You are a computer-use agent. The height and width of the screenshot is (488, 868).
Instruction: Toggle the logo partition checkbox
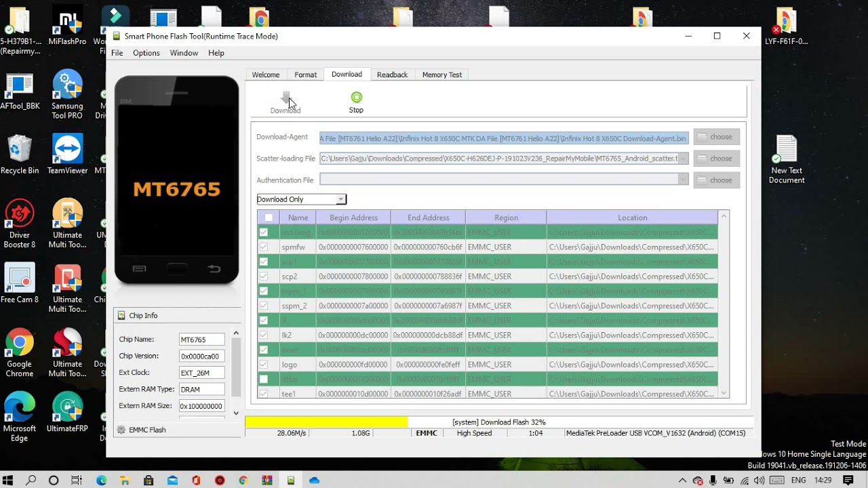[264, 364]
